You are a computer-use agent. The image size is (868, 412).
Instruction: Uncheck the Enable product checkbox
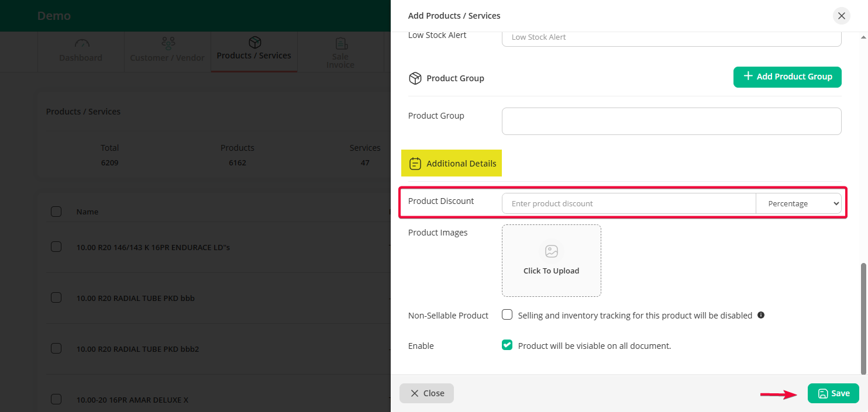[x=507, y=345]
